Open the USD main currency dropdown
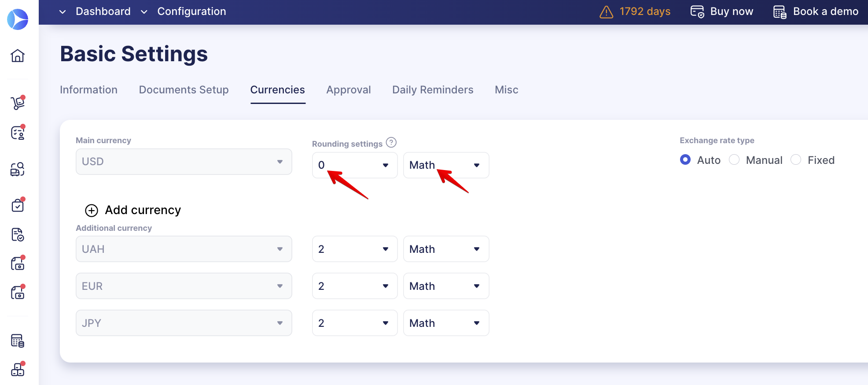Screen dimensions: 868x385 point(184,162)
